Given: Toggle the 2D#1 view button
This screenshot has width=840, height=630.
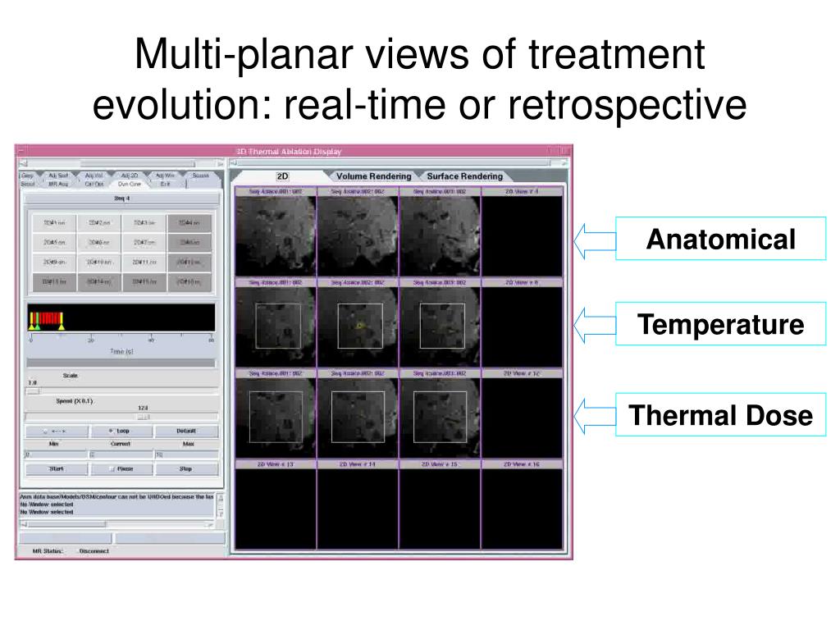Looking at the screenshot, I should click(x=54, y=222).
